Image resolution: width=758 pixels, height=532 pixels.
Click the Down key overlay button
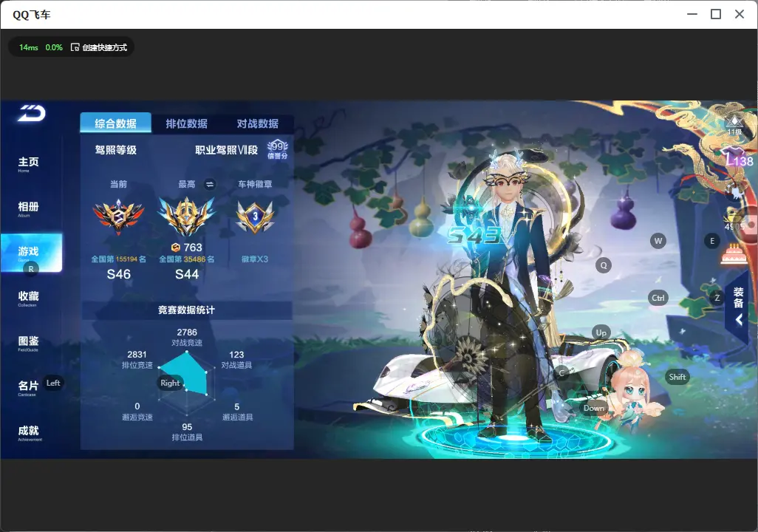pyautogui.click(x=594, y=408)
